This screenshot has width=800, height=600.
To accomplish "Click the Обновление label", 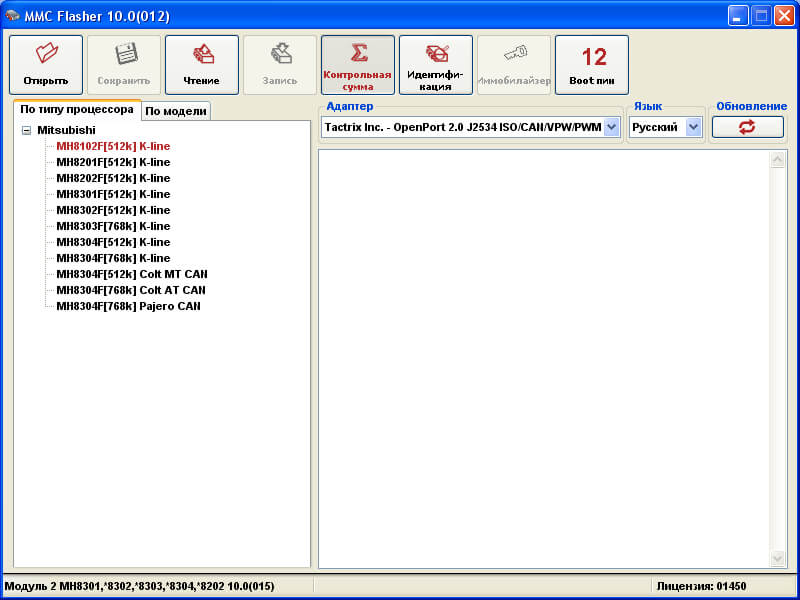I will [x=752, y=106].
